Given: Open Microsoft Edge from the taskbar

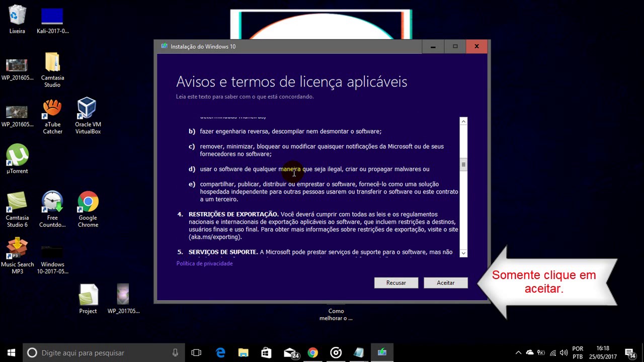Looking at the screenshot, I should pos(220,352).
